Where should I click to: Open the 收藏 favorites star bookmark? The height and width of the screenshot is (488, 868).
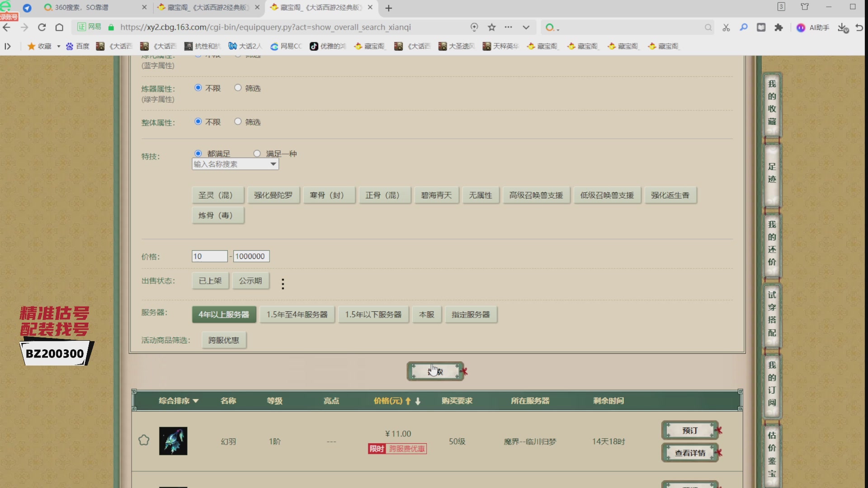tap(40, 46)
